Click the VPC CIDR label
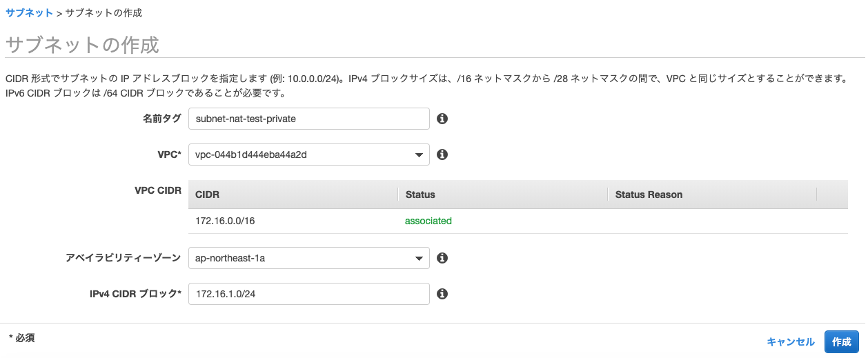This screenshot has width=868, height=358. [158, 190]
